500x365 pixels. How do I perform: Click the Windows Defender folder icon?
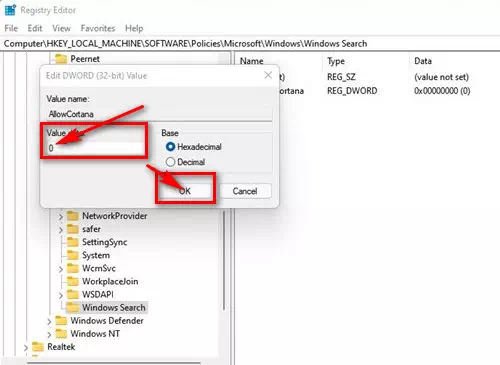click(x=61, y=320)
